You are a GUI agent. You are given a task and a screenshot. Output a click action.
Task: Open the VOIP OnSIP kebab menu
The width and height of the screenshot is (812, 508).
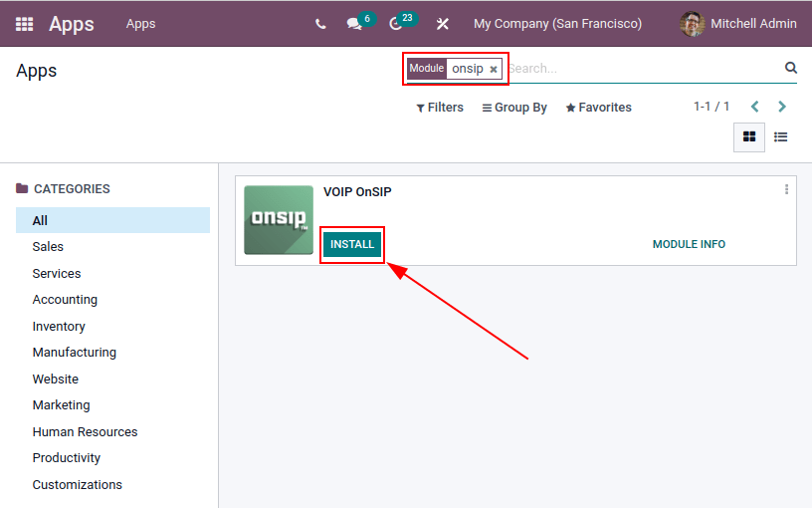[786, 189]
